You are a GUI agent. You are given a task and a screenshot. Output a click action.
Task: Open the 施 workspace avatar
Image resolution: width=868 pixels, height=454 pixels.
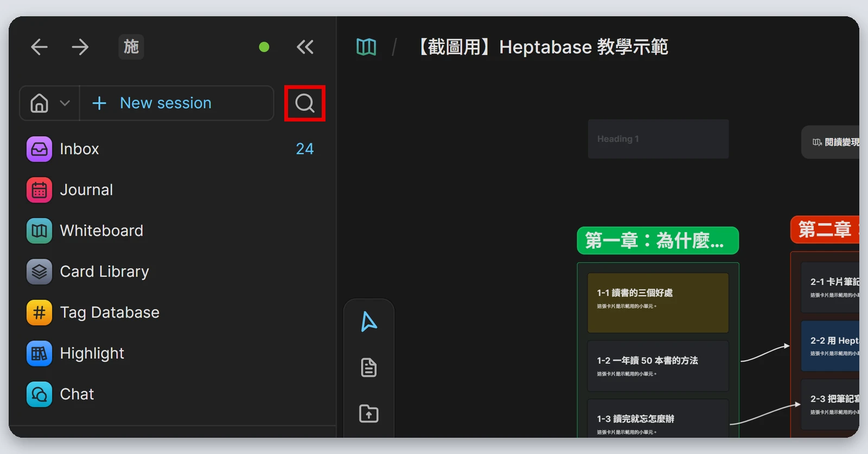tap(131, 47)
